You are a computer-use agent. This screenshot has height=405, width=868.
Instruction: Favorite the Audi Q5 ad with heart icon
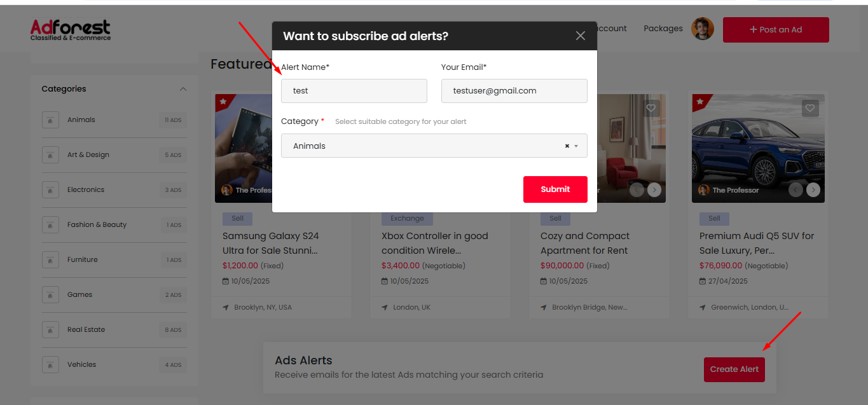[x=809, y=108]
